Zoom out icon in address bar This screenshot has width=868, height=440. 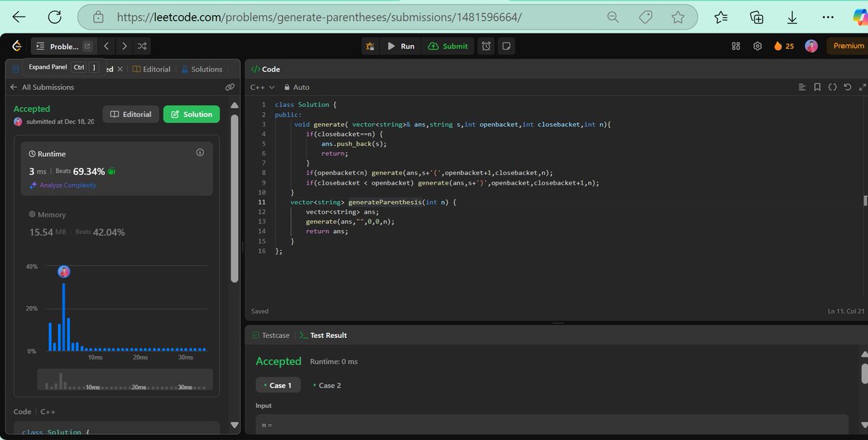pos(613,17)
